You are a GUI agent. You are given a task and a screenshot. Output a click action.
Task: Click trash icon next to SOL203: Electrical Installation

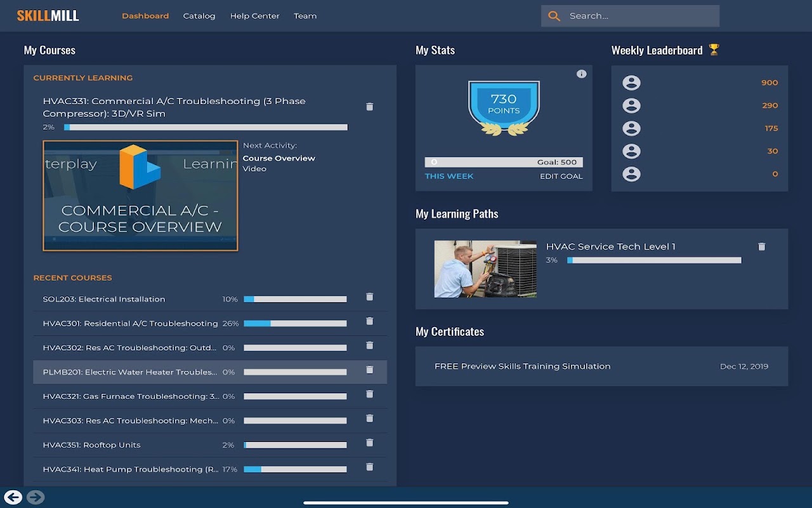pyautogui.click(x=370, y=297)
